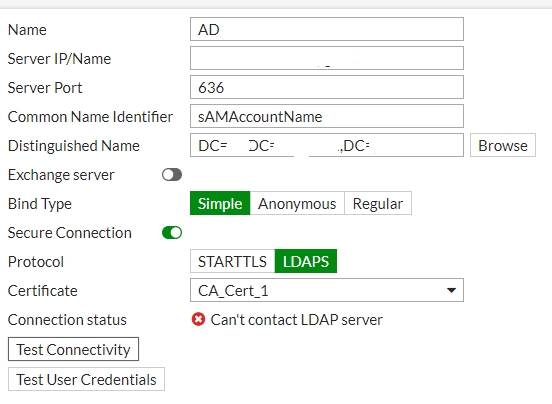Click the Distinguished Name label

point(74,146)
